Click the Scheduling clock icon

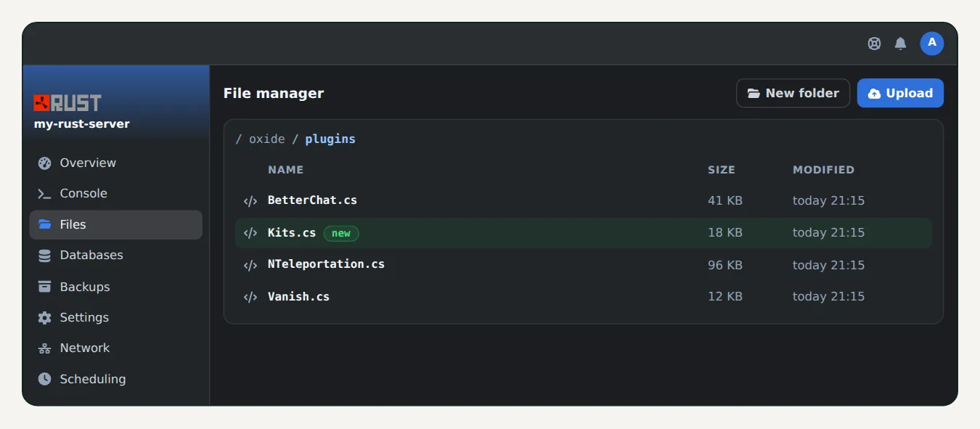[44, 379]
